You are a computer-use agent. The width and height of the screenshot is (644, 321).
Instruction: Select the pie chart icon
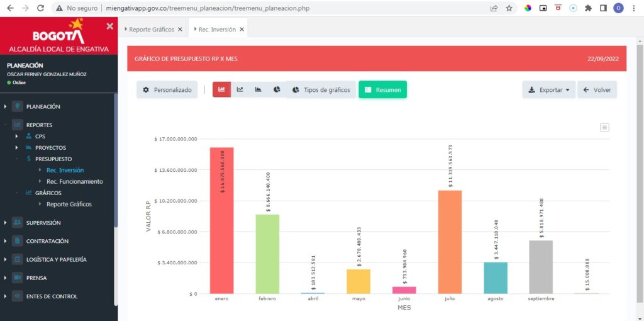(277, 89)
